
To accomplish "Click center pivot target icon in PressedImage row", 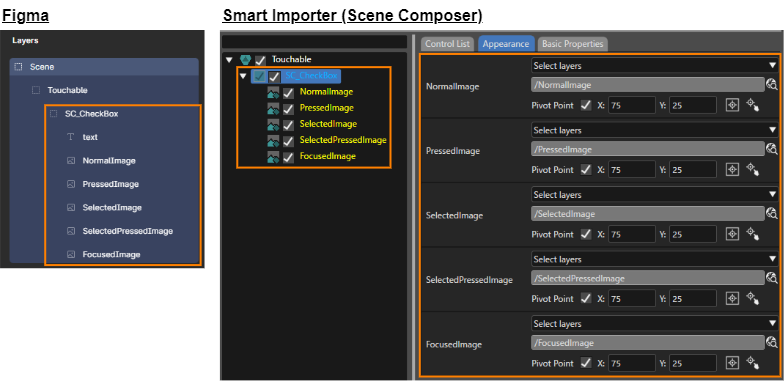I will click(x=732, y=170).
